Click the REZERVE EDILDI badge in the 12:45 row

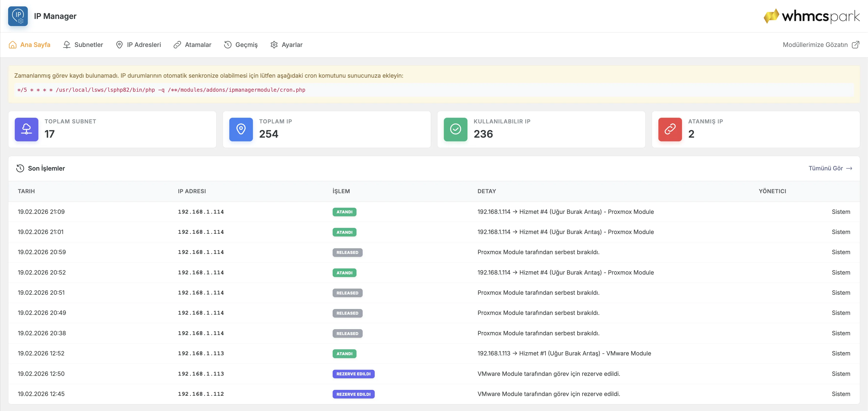click(354, 394)
